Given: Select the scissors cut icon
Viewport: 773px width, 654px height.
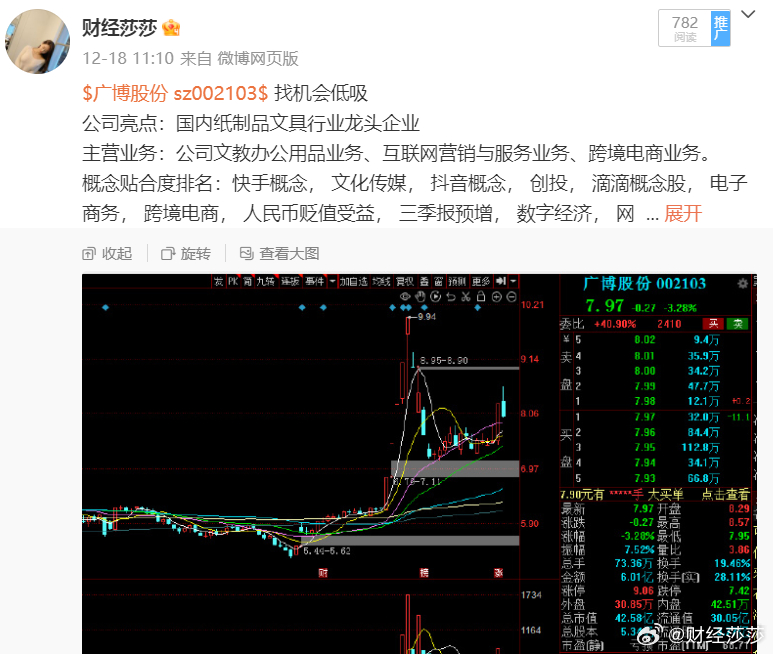Looking at the screenshot, I should [x=466, y=297].
